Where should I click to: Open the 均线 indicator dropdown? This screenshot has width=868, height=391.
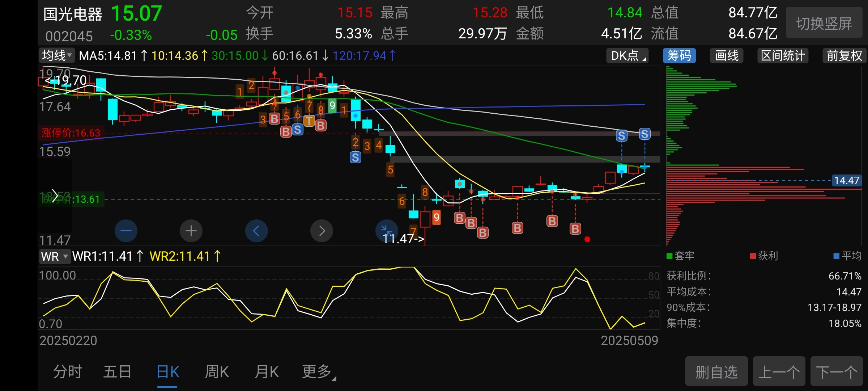[56, 55]
